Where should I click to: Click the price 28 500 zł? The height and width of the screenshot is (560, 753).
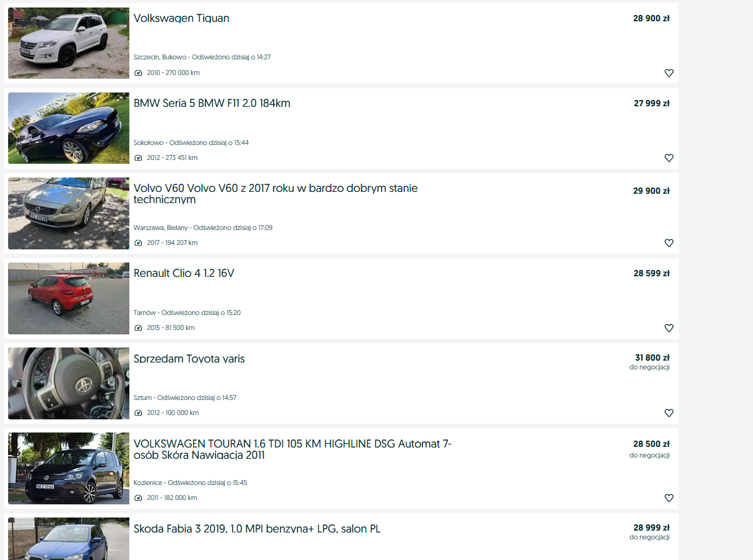click(651, 444)
